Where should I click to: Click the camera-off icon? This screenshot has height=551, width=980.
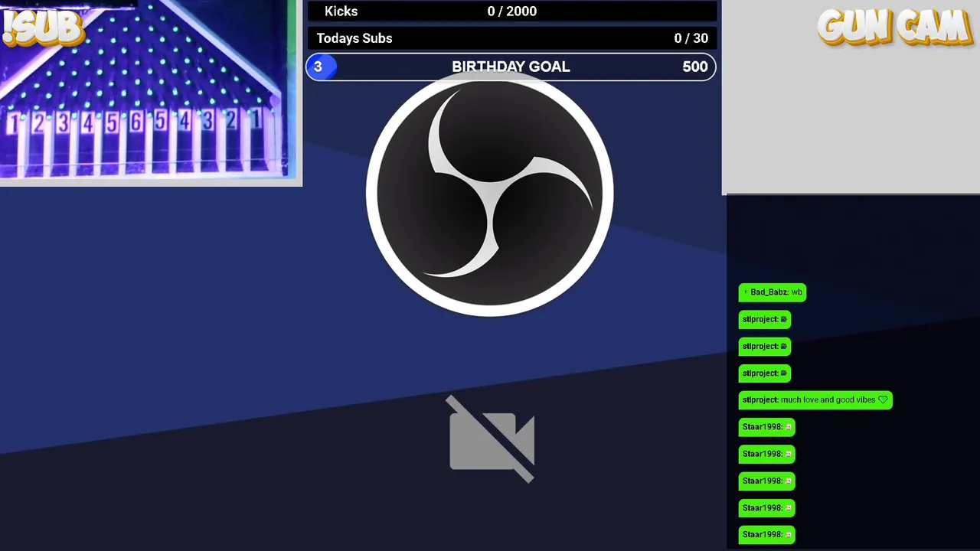point(492,439)
